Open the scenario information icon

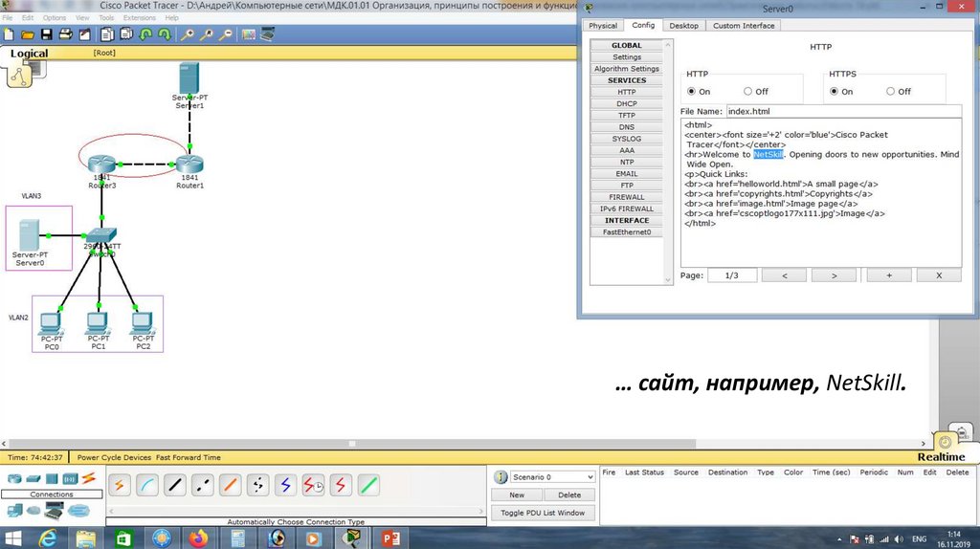pos(501,477)
